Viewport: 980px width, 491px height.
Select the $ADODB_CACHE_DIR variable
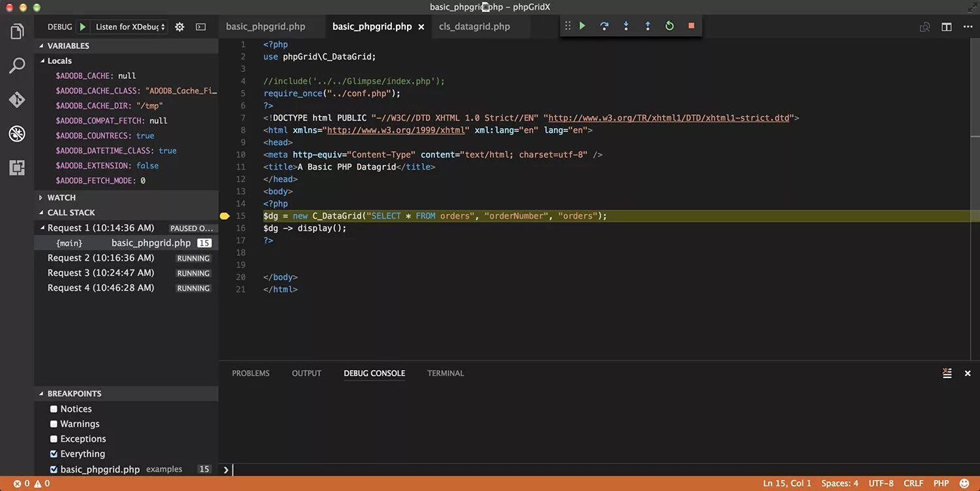click(126, 106)
